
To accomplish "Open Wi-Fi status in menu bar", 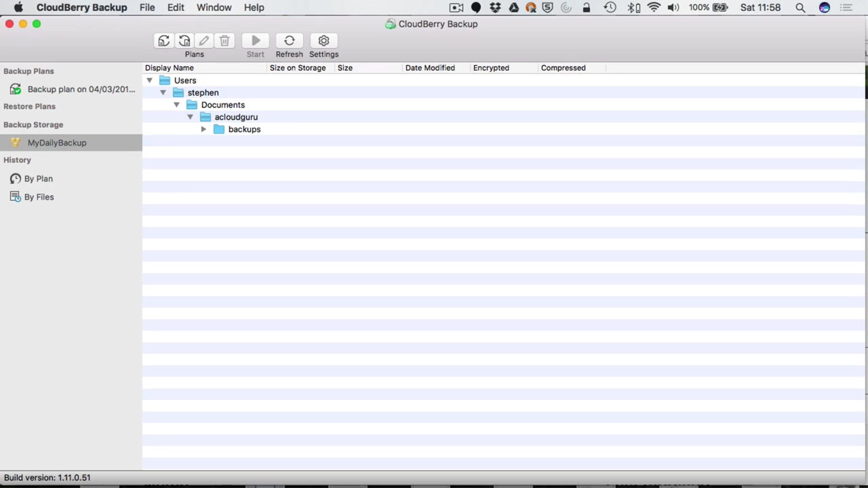I will point(654,7).
